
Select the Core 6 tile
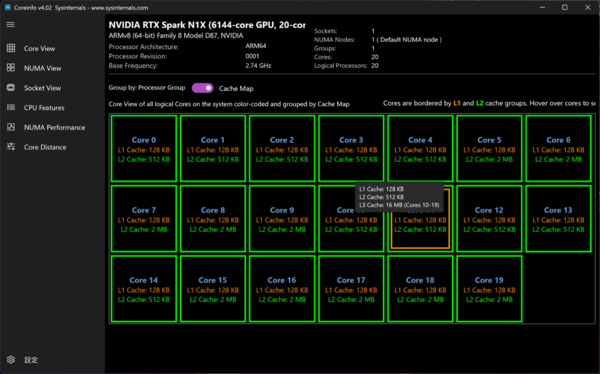point(558,149)
